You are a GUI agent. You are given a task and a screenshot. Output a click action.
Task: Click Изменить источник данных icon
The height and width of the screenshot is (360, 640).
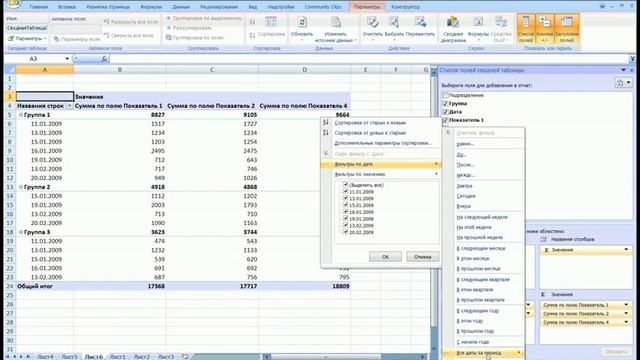click(x=336, y=22)
